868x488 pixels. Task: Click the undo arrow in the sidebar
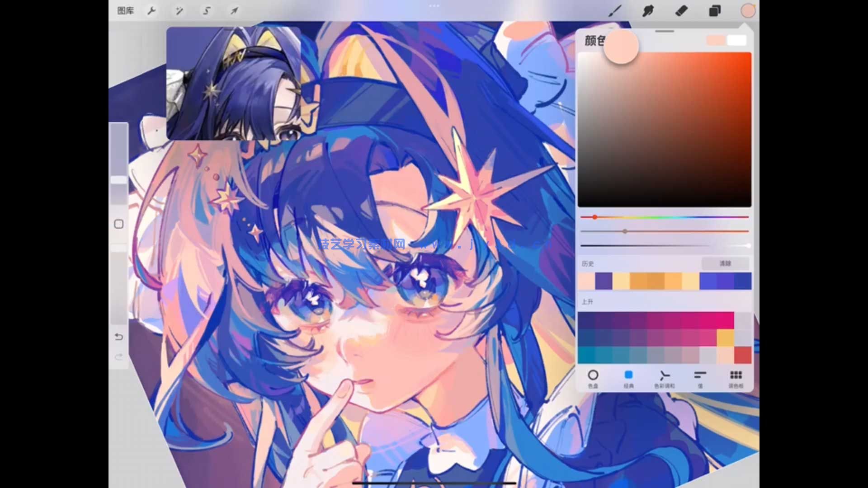point(119,337)
